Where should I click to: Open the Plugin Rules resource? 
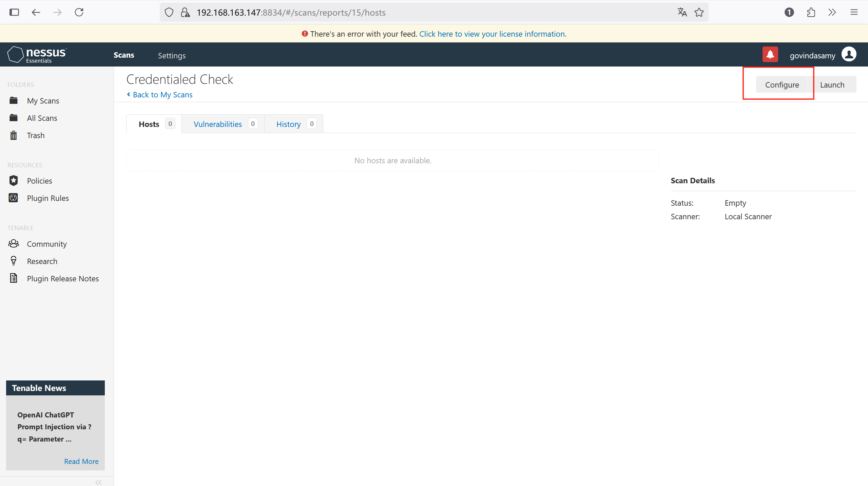tap(48, 198)
